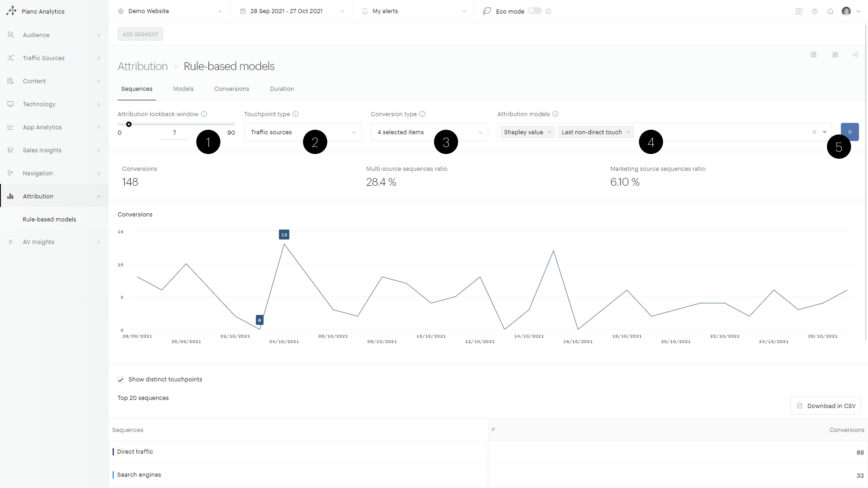Viewport: 868px width, 488px height.
Task: Click the bookmark icon near the page title
Action: coord(813,55)
